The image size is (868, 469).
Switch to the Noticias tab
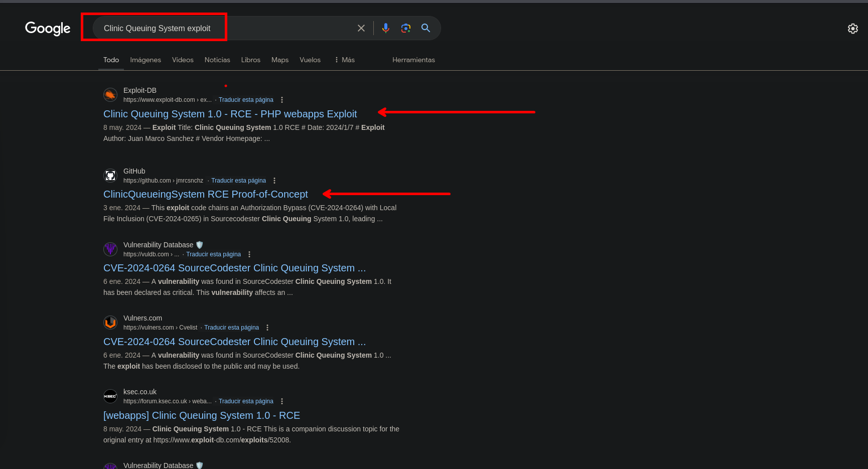pos(217,60)
